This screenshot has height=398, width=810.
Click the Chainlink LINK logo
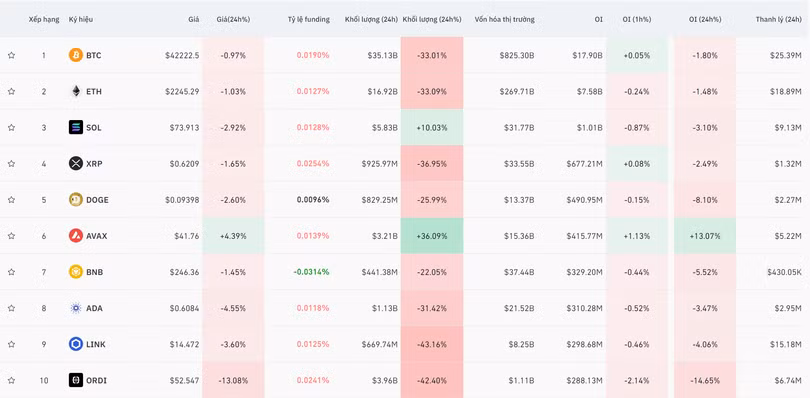76,344
